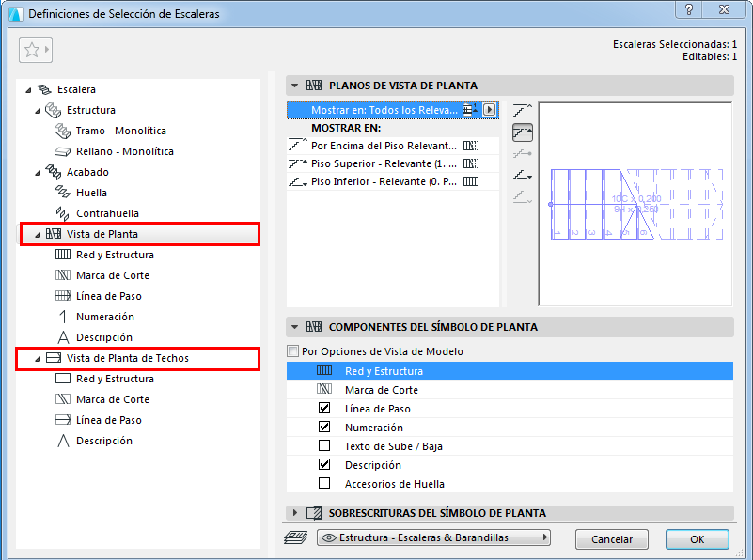Screen dimensions: 753x560
Task: Check Texto de Sube / Baja checkbox
Action: [324, 445]
